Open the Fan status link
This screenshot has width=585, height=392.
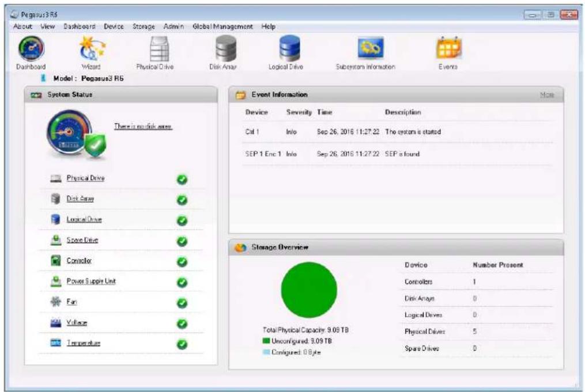click(71, 302)
